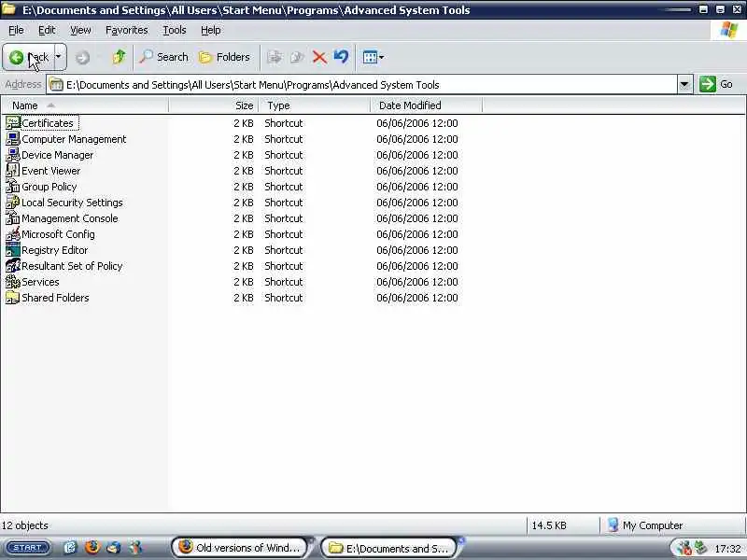Click the date in the Certificates row

(416, 123)
